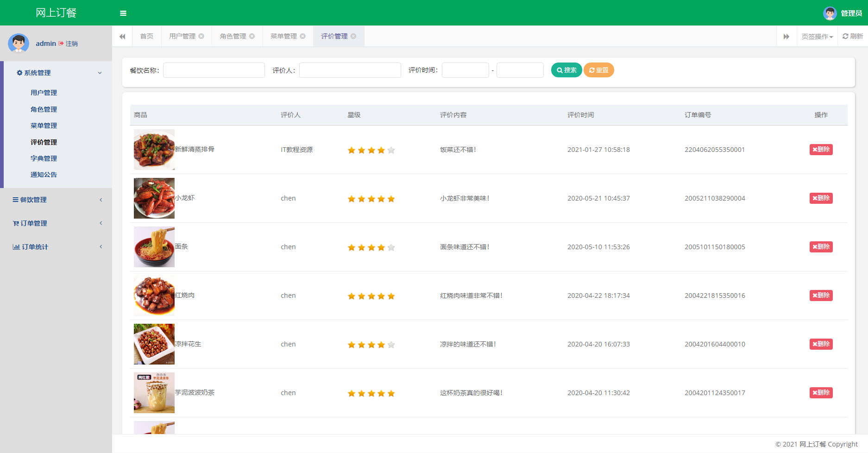Open 字典管理 in the sidebar
Screen dimensions: 868x453
(x=44, y=158)
